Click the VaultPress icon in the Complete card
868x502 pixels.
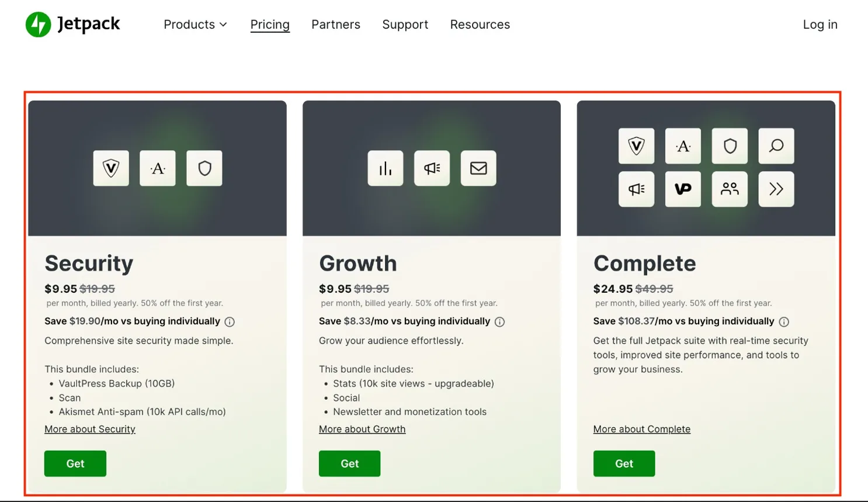(x=637, y=146)
